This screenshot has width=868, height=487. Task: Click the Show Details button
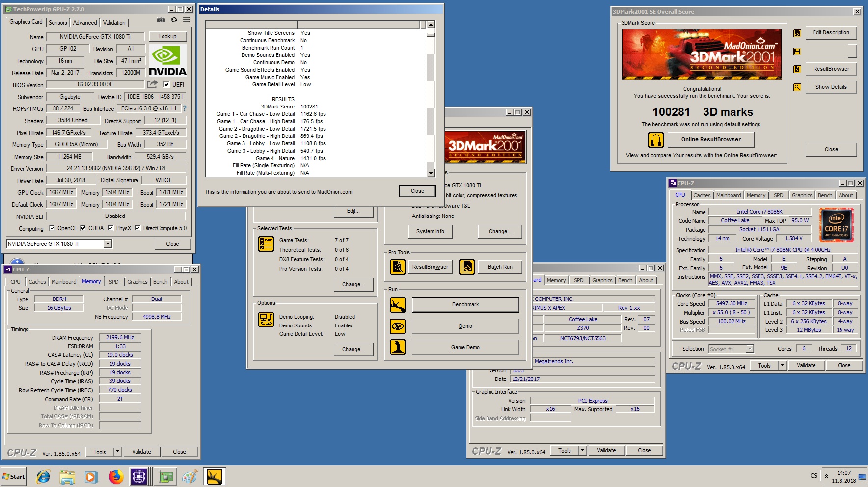(831, 87)
